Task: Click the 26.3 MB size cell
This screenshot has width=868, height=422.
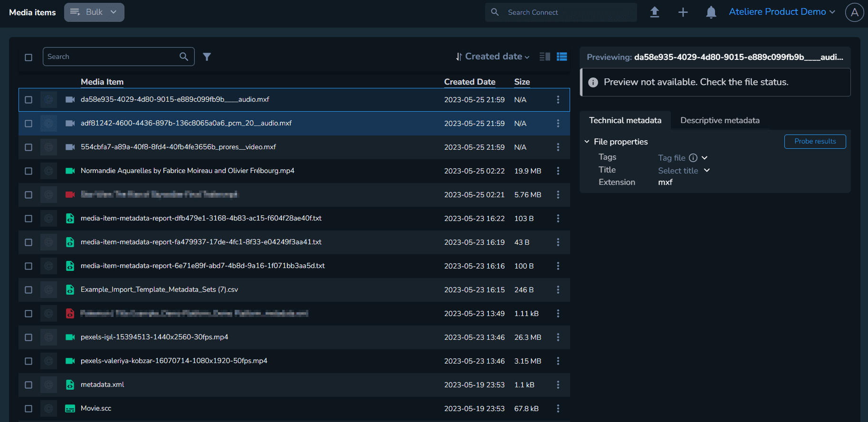Action: [x=527, y=337]
